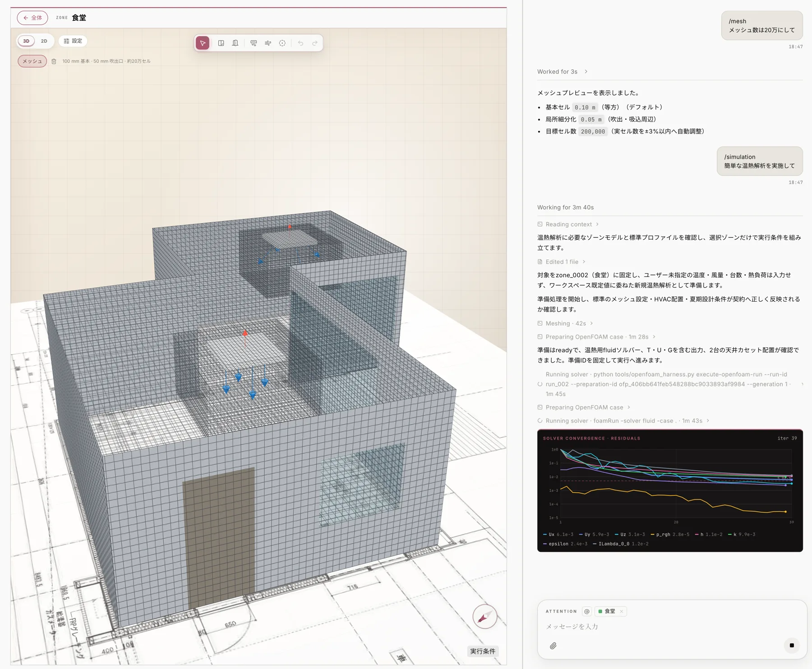Remove the 食堂 attention tag
The height and width of the screenshot is (669, 812).
[x=622, y=611]
